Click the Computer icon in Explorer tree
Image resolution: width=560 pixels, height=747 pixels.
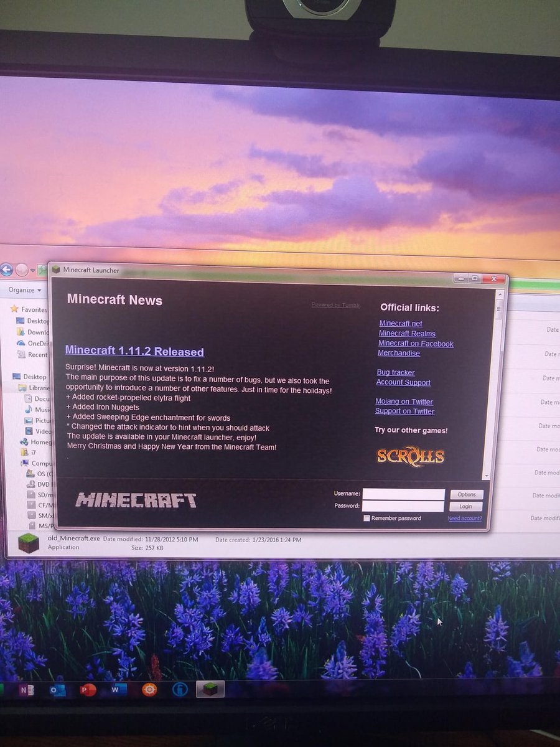tap(25, 463)
